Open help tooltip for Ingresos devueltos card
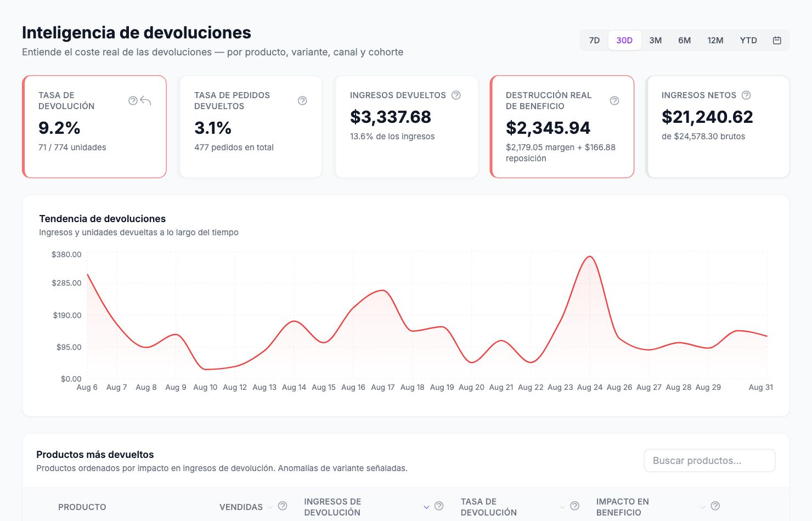Viewport: 812px width, 521px height. (x=456, y=95)
